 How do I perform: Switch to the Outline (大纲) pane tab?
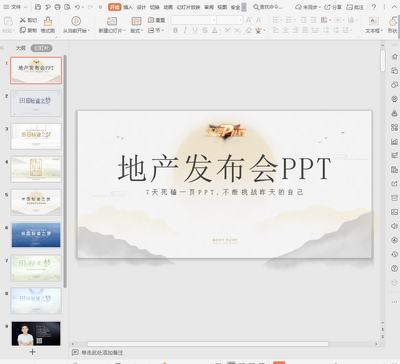click(x=21, y=48)
